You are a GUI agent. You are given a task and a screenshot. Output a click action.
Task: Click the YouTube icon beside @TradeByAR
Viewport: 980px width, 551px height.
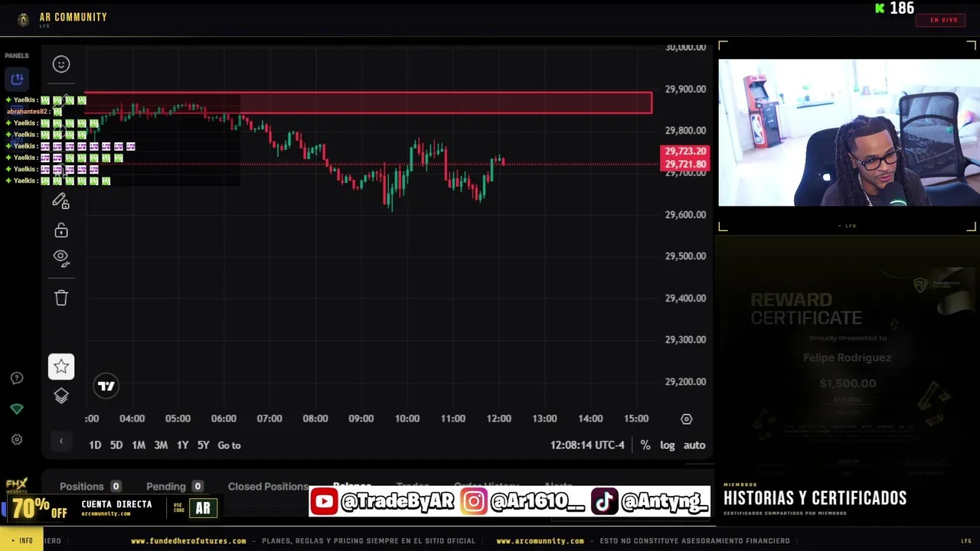pyautogui.click(x=324, y=502)
